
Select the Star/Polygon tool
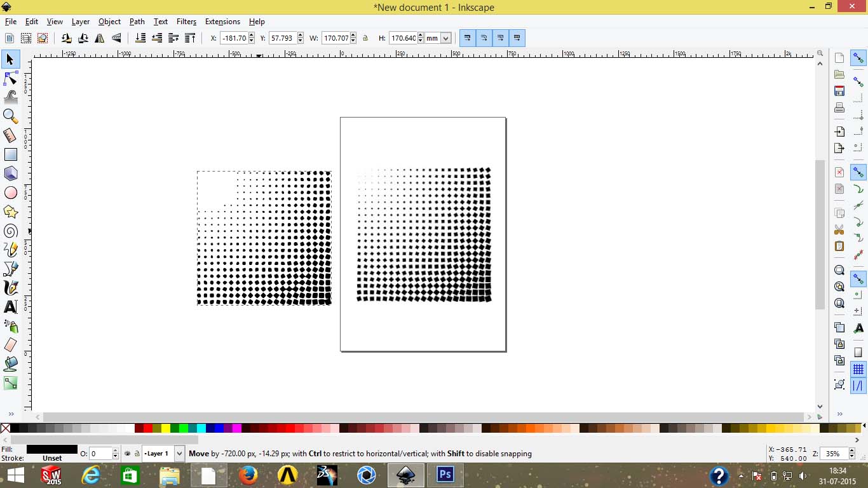(x=10, y=212)
